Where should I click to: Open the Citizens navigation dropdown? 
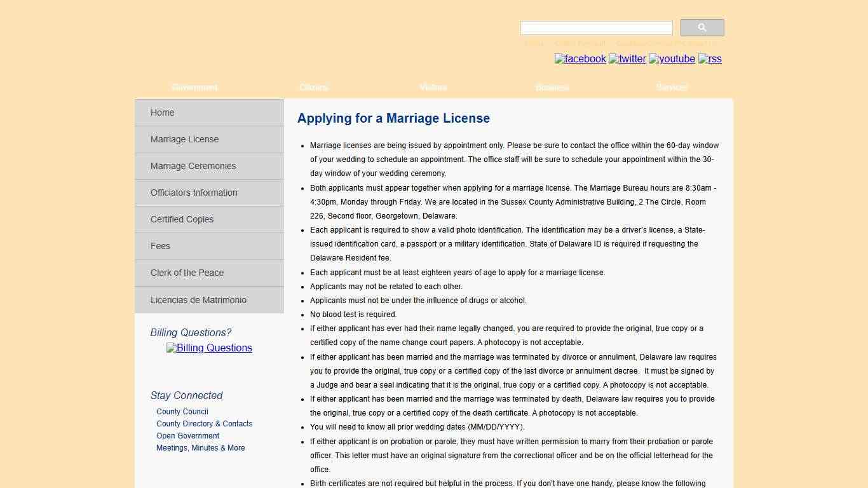(313, 87)
